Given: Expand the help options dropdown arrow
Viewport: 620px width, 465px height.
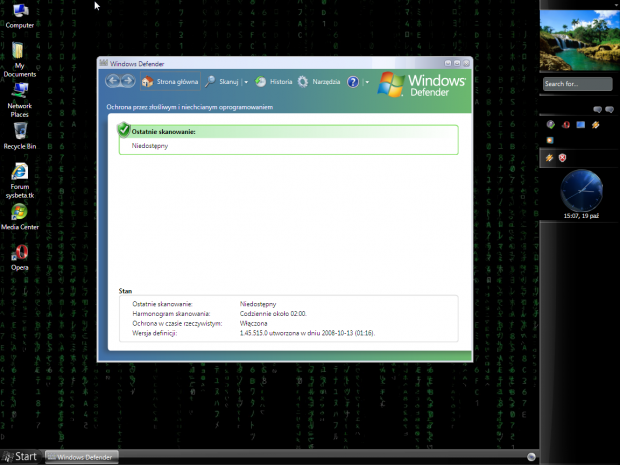Looking at the screenshot, I should (x=367, y=82).
